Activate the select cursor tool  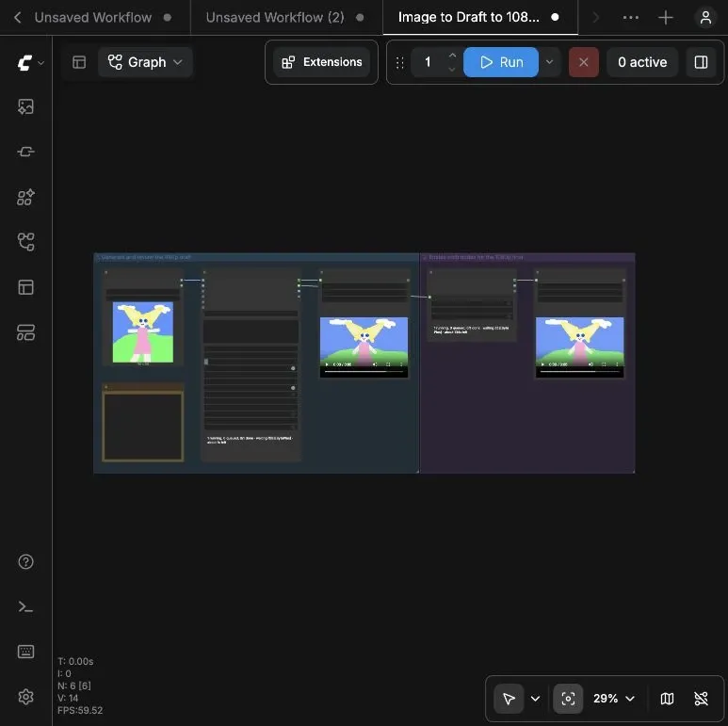[509, 698]
